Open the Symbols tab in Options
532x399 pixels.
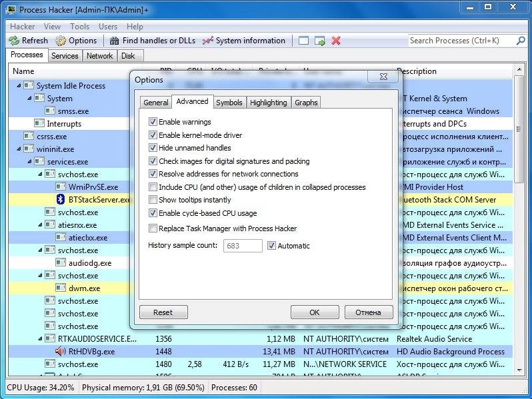229,103
